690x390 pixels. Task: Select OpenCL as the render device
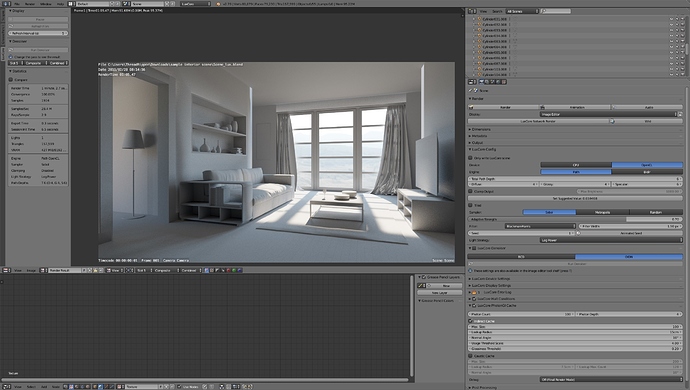[x=647, y=165]
